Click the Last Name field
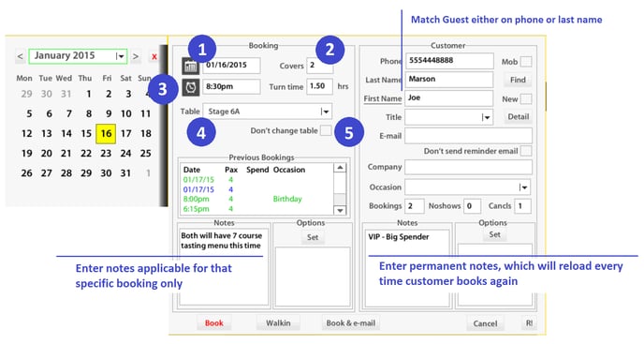The image size is (644, 344). [x=449, y=80]
